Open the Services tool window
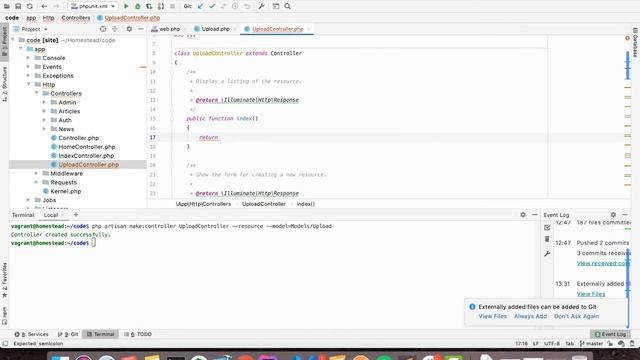The height and width of the screenshot is (360, 640). pos(31,334)
